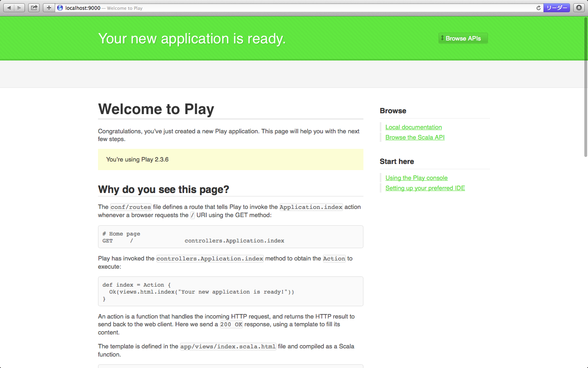This screenshot has height=368, width=588.
Task: Click the inline code 'Action'
Action: [x=334, y=258]
